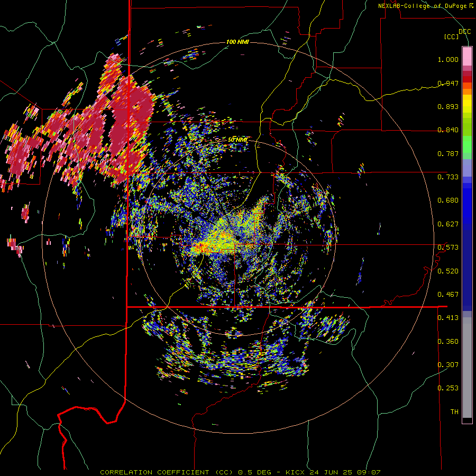Click the 50 NMI range ring label
The height and width of the screenshot is (476, 476).
click(237, 140)
